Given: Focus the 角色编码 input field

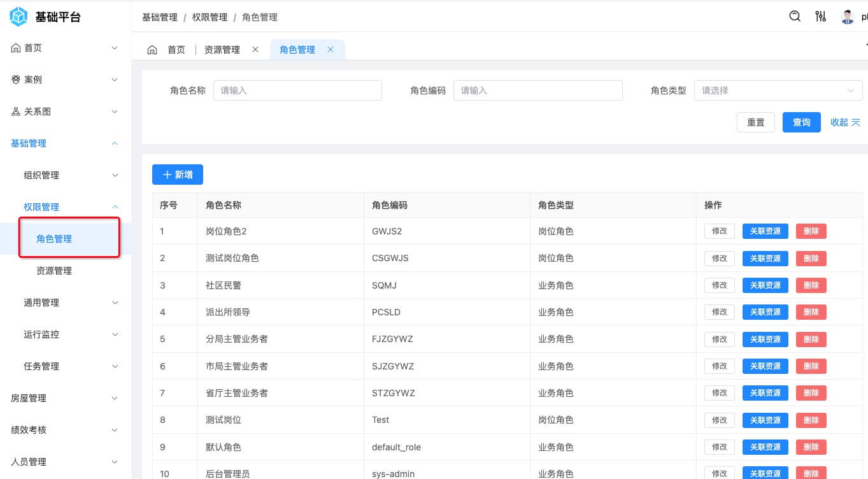Looking at the screenshot, I should tap(537, 90).
